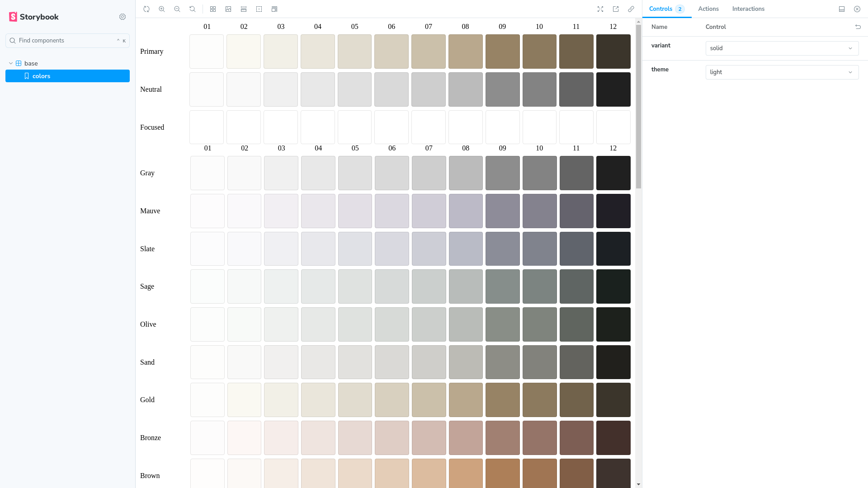Open Storybook settings gear menu
This screenshot has width=868, height=488.
pos(123,17)
